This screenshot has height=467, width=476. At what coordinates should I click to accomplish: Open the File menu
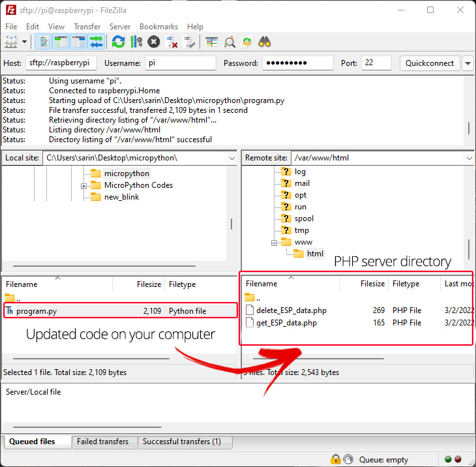pyautogui.click(x=11, y=27)
